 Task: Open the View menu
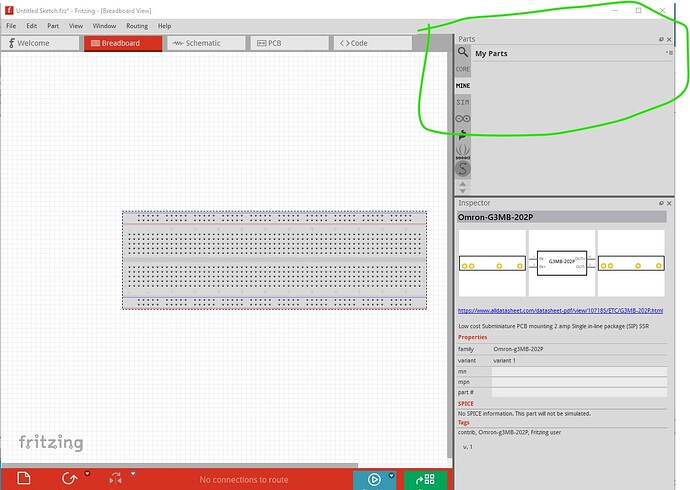point(76,26)
